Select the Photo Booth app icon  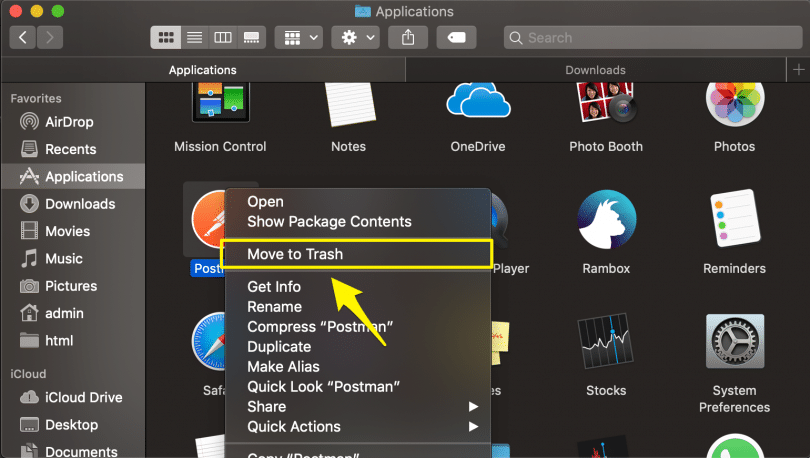[x=606, y=102]
